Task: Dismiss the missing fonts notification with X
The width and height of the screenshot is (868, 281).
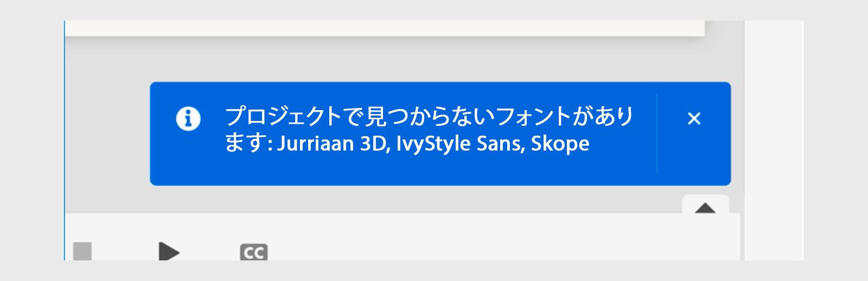Action: [694, 118]
